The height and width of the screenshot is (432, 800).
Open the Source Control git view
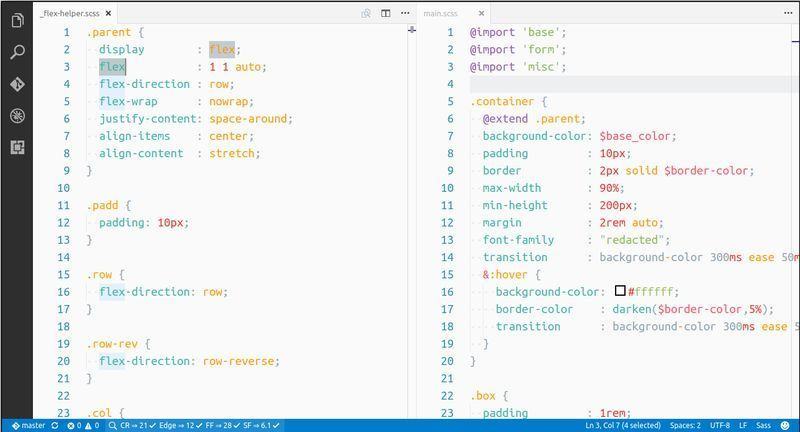coord(17,84)
